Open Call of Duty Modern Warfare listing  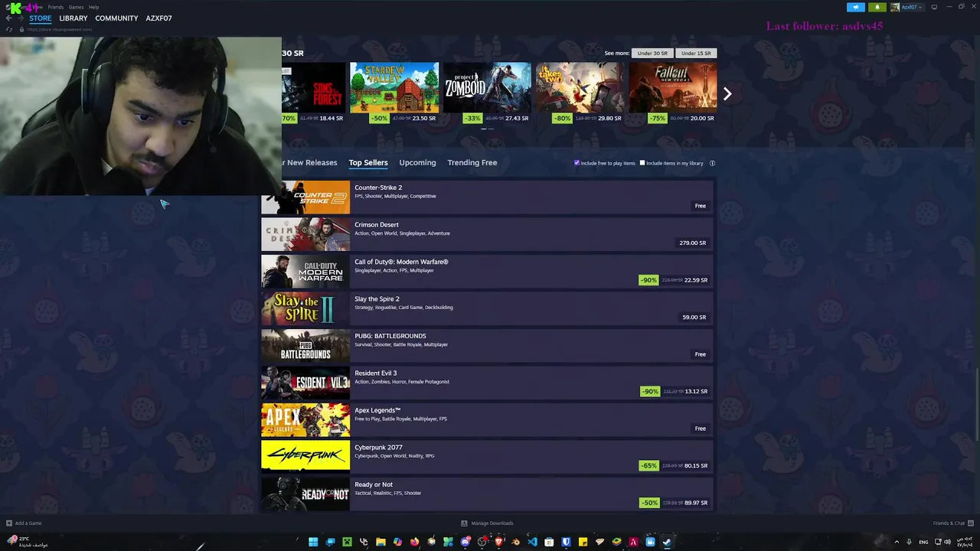[487, 272]
